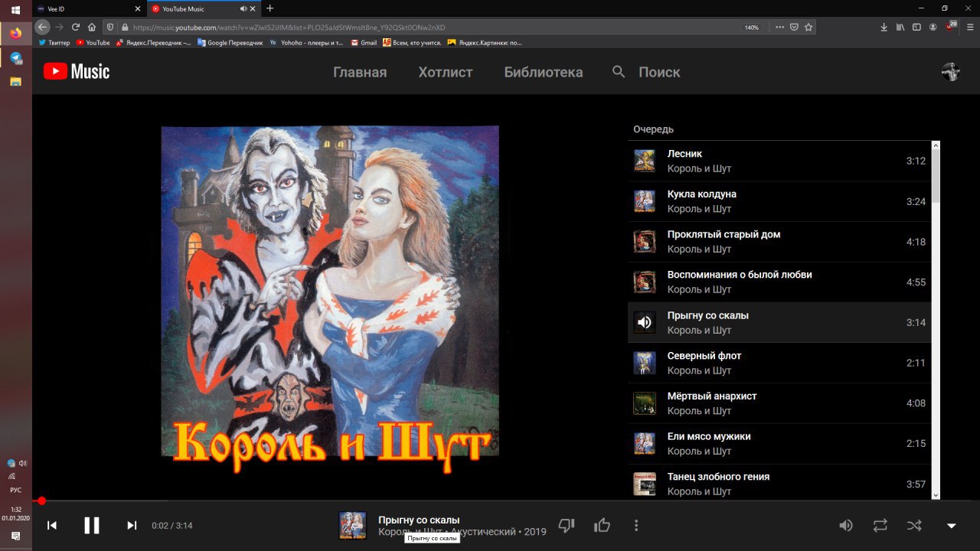
Task: Reset the 140% zoom level
Action: [752, 28]
